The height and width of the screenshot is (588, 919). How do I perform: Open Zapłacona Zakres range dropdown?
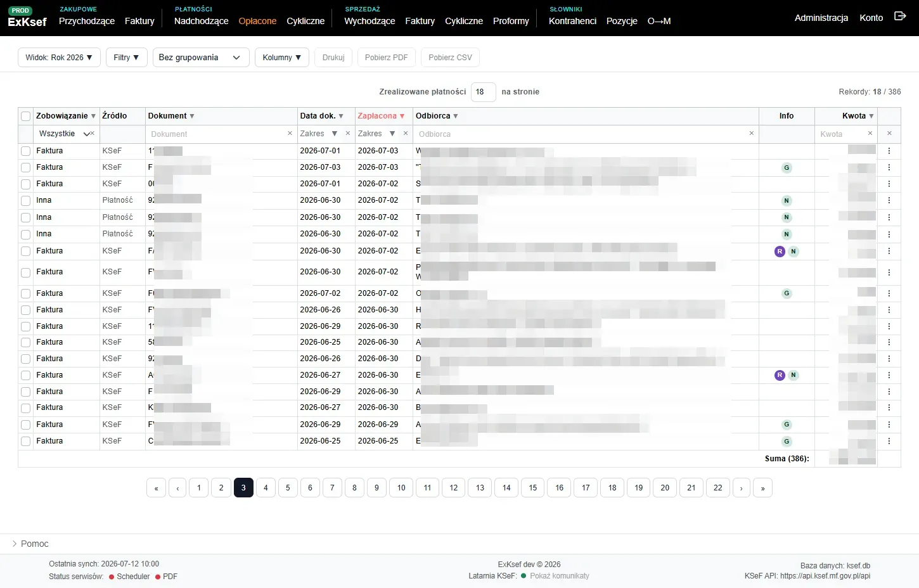(x=376, y=134)
